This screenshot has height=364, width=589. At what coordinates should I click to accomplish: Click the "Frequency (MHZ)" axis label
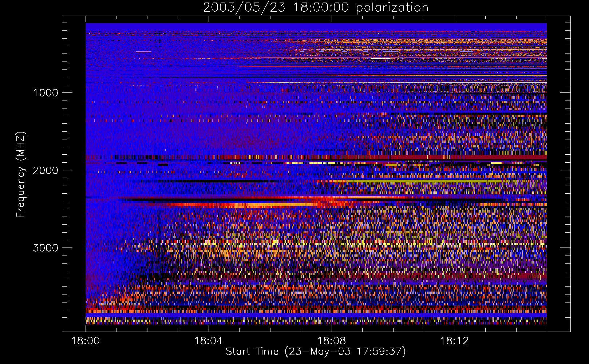21,175
